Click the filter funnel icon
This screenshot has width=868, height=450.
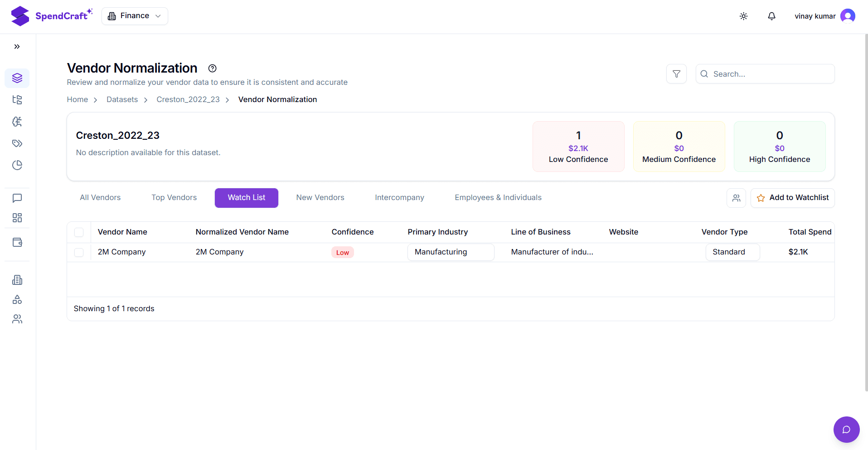click(x=676, y=74)
